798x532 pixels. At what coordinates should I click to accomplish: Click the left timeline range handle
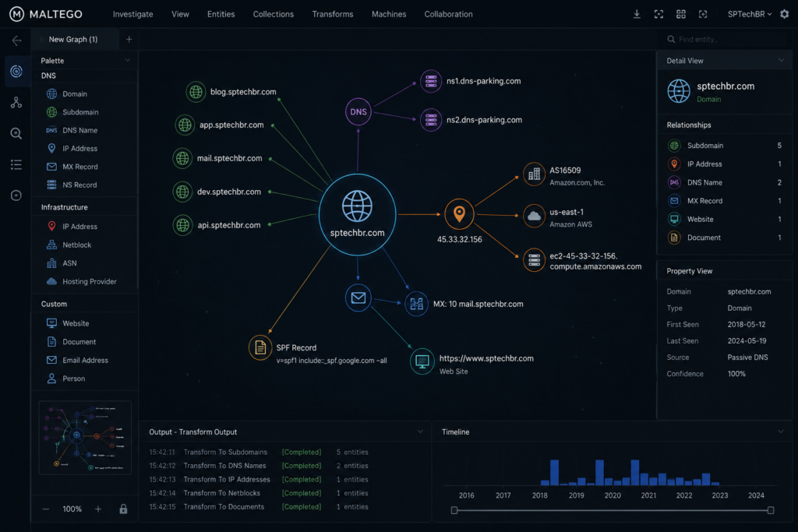[x=454, y=510]
